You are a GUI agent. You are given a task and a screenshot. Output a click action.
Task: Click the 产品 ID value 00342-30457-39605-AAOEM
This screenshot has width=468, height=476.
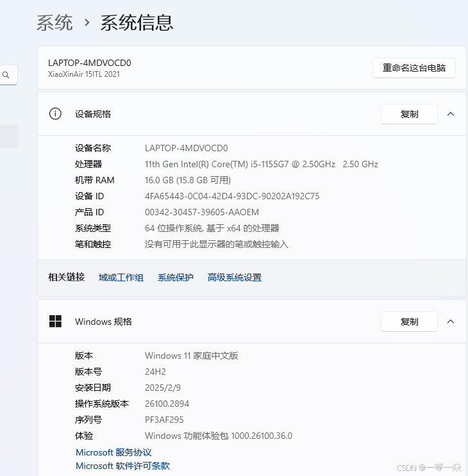point(202,212)
